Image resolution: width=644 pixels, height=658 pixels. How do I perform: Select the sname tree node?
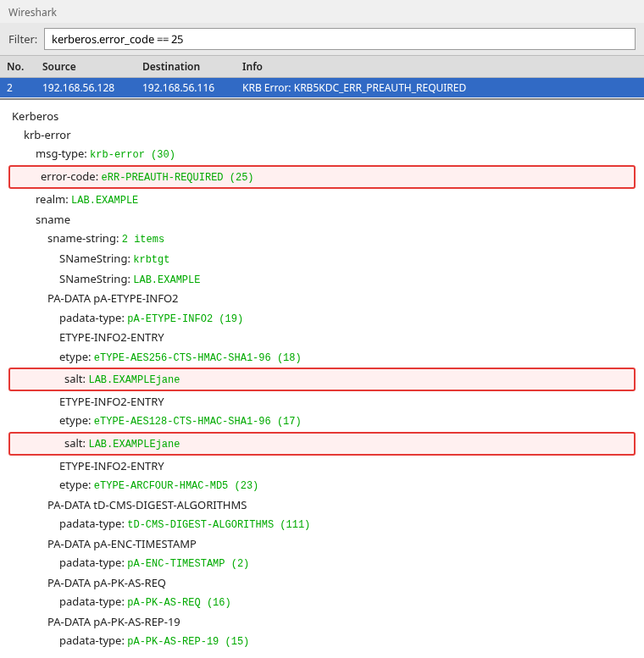pyautogui.click(x=53, y=220)
